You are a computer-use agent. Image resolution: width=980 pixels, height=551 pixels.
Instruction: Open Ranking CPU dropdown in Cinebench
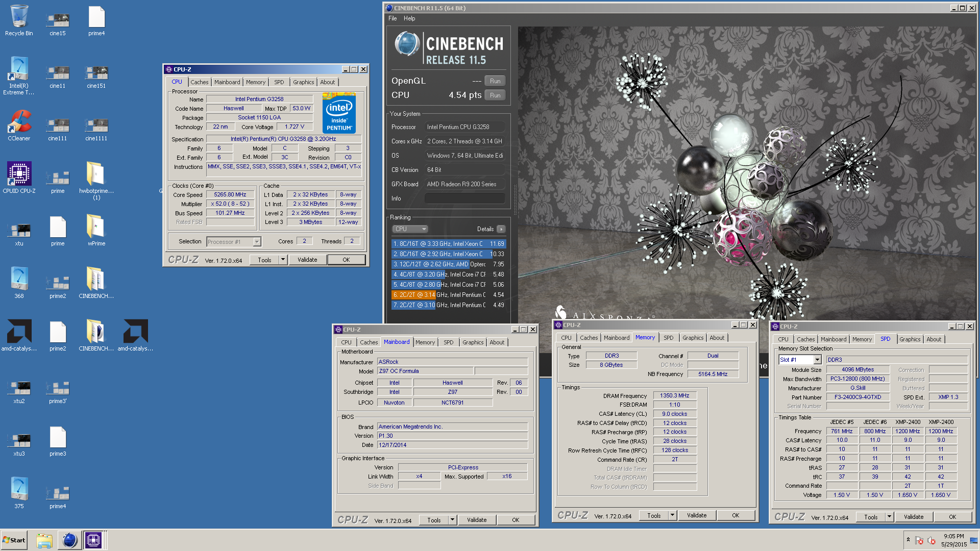[x=410, y=229]
